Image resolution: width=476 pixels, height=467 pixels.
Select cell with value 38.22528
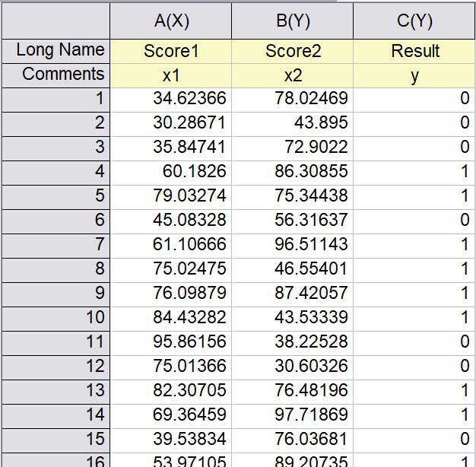[293, 343]
